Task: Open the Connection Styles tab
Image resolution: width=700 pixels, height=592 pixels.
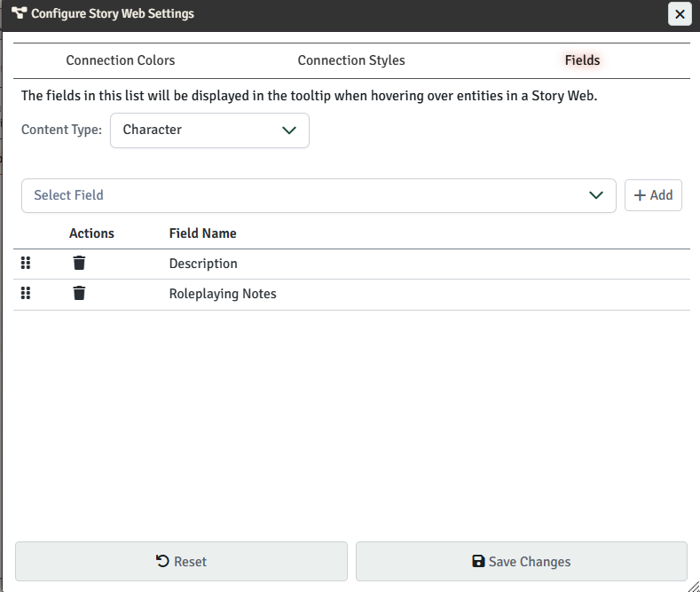Action: [351, 60]
